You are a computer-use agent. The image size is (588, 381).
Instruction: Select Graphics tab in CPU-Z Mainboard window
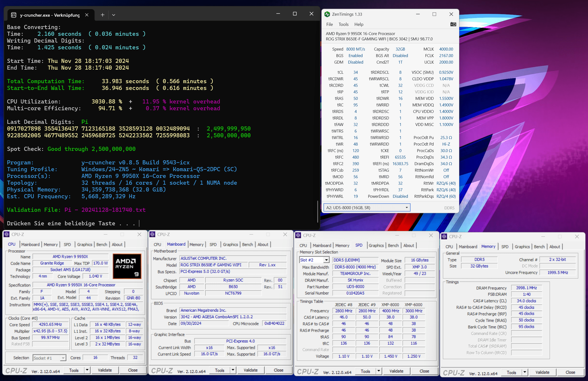(230, 244)
